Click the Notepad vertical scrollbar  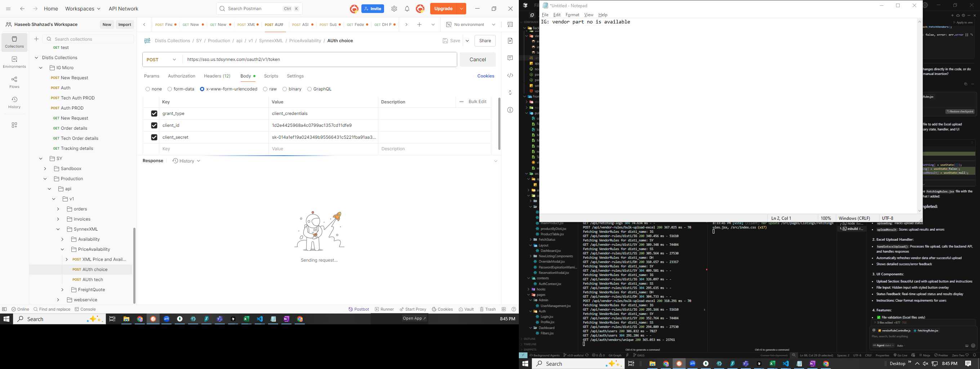point(919,116)
